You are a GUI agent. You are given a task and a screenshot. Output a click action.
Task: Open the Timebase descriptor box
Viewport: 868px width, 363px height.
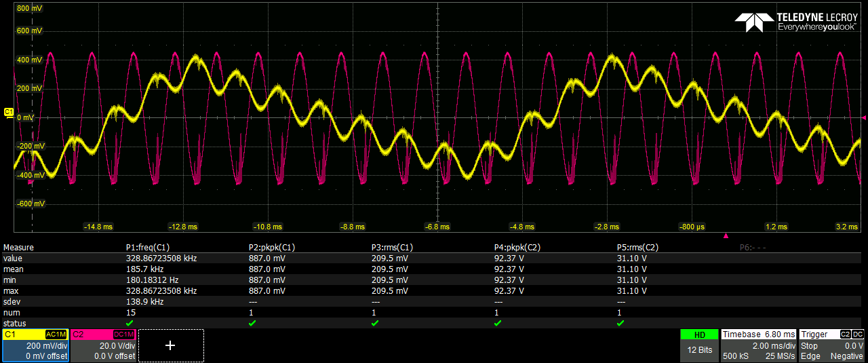coord(759,345)
